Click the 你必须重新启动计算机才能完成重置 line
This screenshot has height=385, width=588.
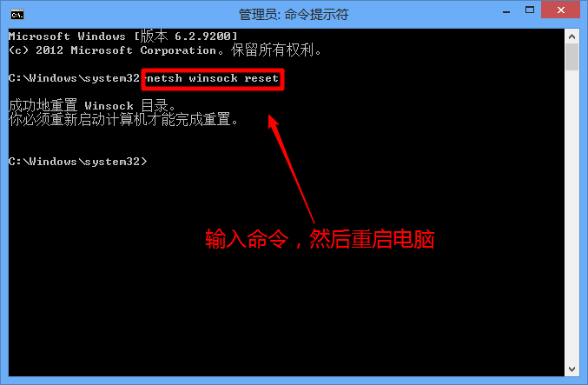123,120
